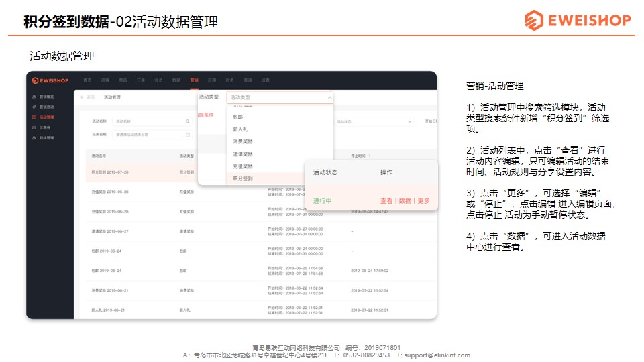Image resolution: width=644 pixels, height=362 pixels.
Task: Click the EWEISHOP logo in the dark admin header
Action: tap(50, 80)
